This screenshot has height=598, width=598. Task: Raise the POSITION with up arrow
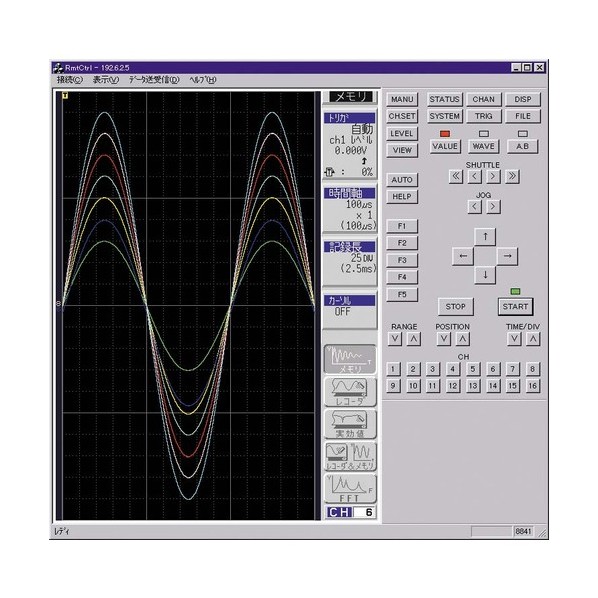pyautogui.click(x=462, y=339)
